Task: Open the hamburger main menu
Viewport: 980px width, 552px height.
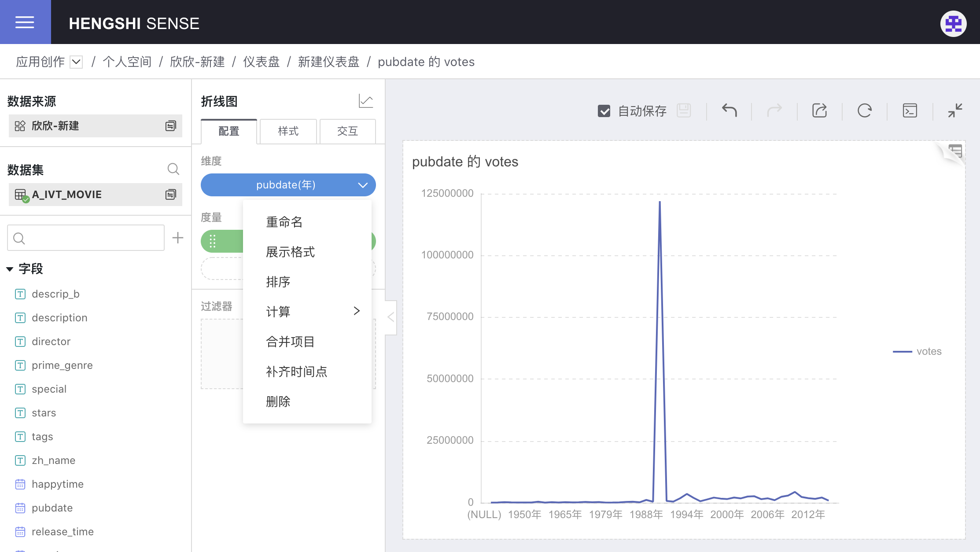Action: pyautogui.click(x=25, y=22)
